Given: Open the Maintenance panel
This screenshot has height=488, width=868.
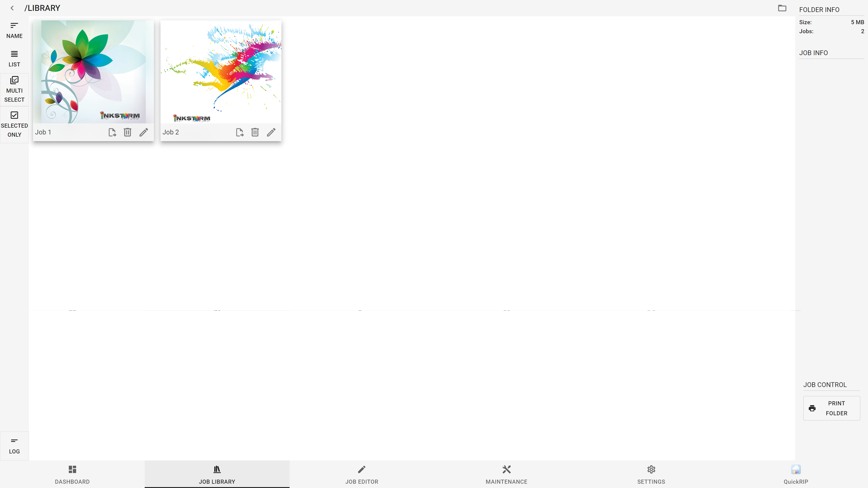Looking at the screenshot, I should [506, 474].
